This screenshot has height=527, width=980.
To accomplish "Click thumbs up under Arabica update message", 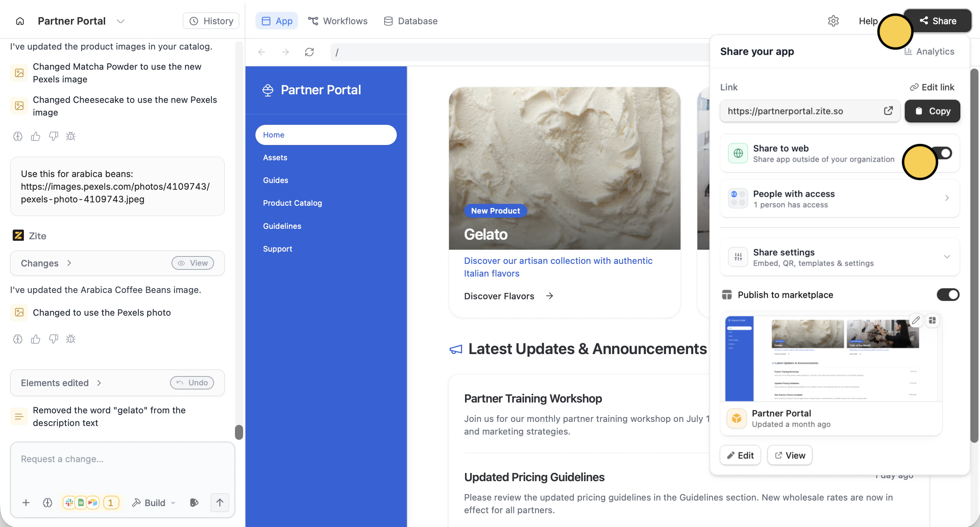I will (x=35, y=339).
